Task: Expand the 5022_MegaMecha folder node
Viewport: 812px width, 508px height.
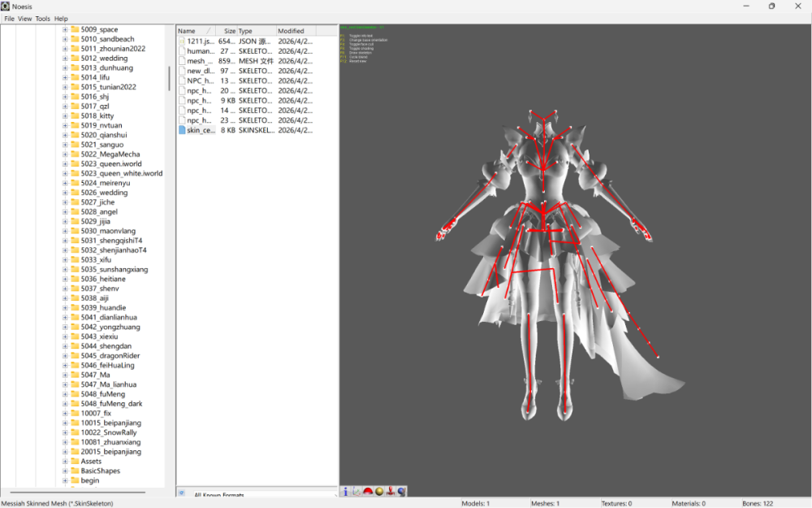Action: coord(65,154)
